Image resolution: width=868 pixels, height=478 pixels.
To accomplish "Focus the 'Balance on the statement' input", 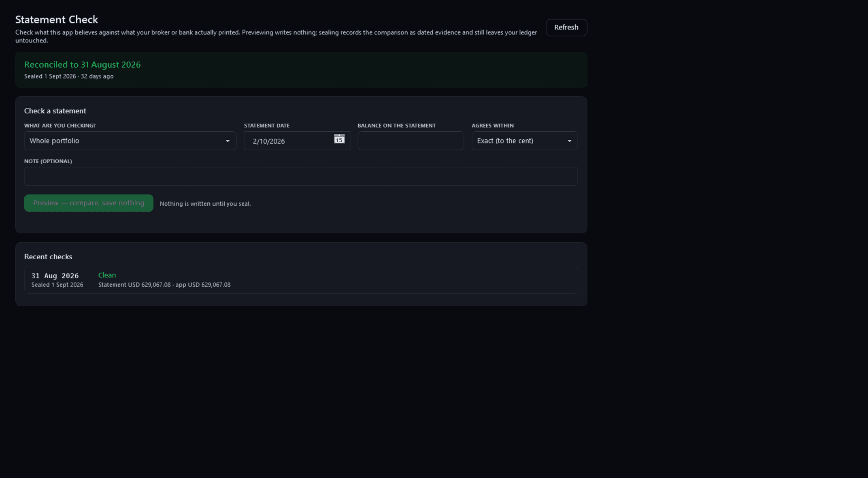I will point(411,141).
